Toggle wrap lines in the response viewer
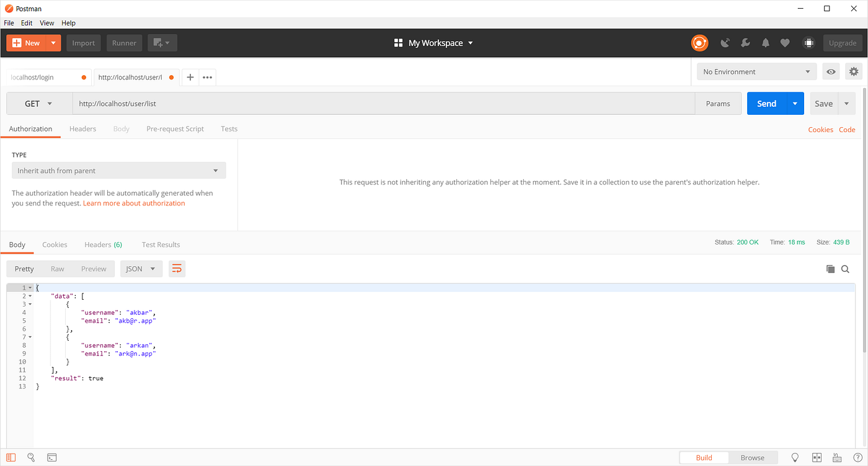The height and width of the screenshot is (466, 868). tap(177, 268)
